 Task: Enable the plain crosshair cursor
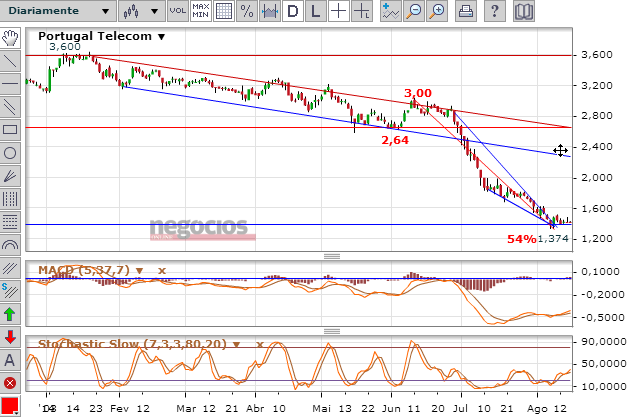point(339,11)
